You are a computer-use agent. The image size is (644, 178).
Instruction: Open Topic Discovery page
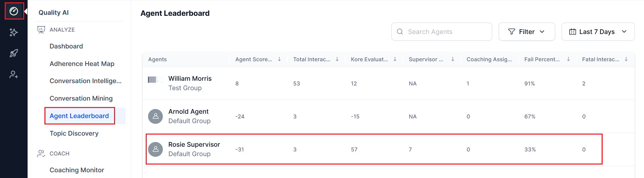tap(74, 133)
